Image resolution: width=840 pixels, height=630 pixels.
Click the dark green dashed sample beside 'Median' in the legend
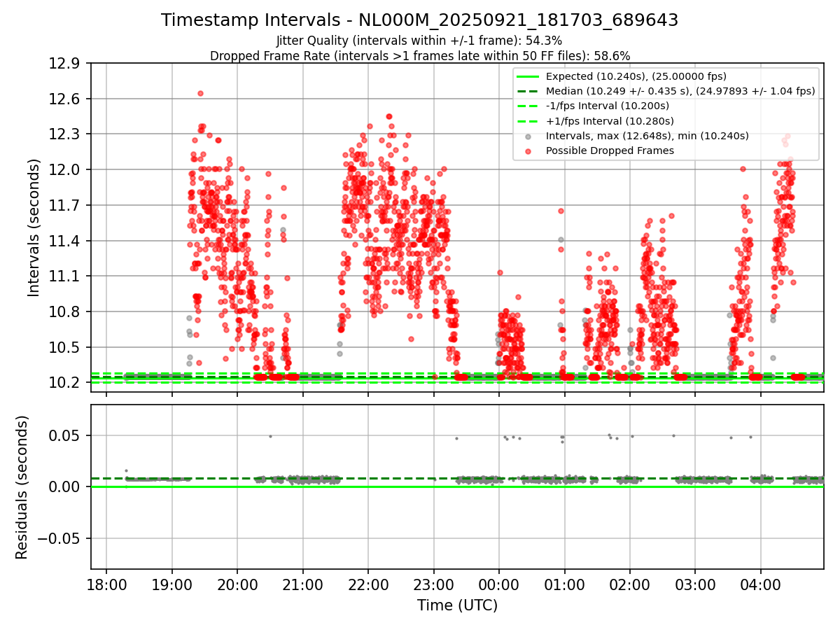(528, 91)
